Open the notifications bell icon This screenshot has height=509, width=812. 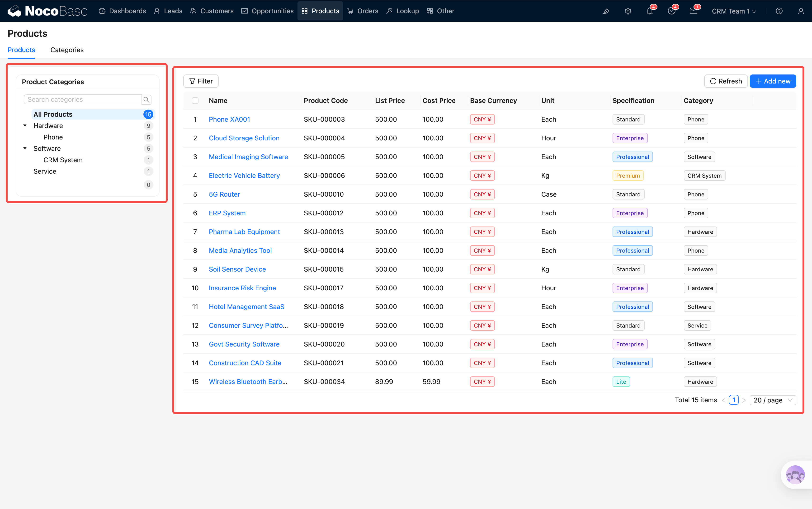tap(650, 11)
